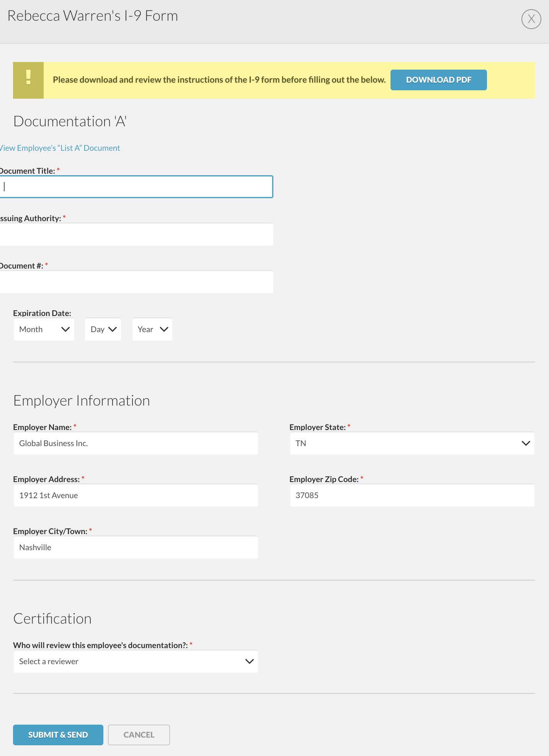Edit the Employer Zip Code field
This screenshot has height=756, width=549.
[412, 495]
